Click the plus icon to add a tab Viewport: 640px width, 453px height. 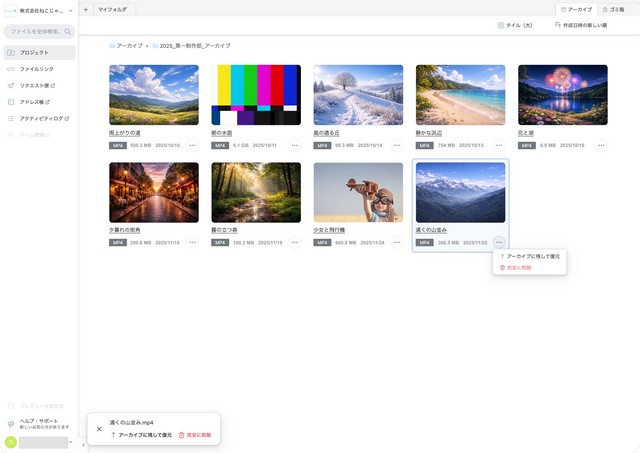click(86, 9)
